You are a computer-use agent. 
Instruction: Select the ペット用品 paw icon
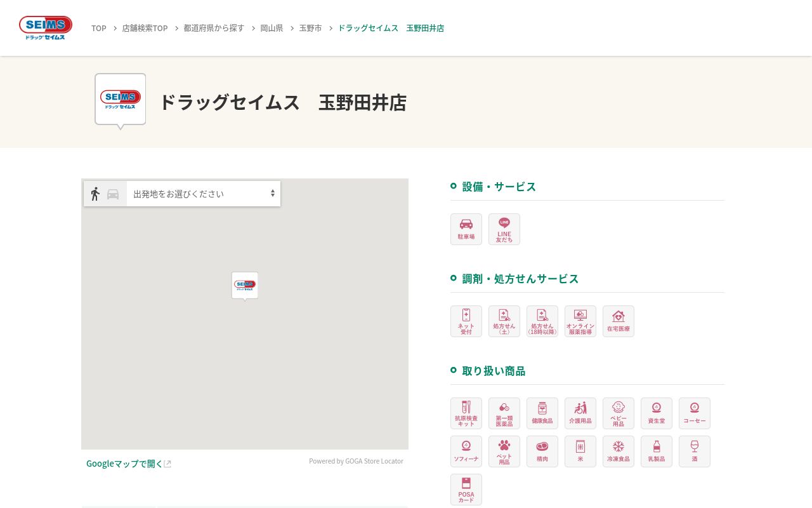(x=504, y=451)
